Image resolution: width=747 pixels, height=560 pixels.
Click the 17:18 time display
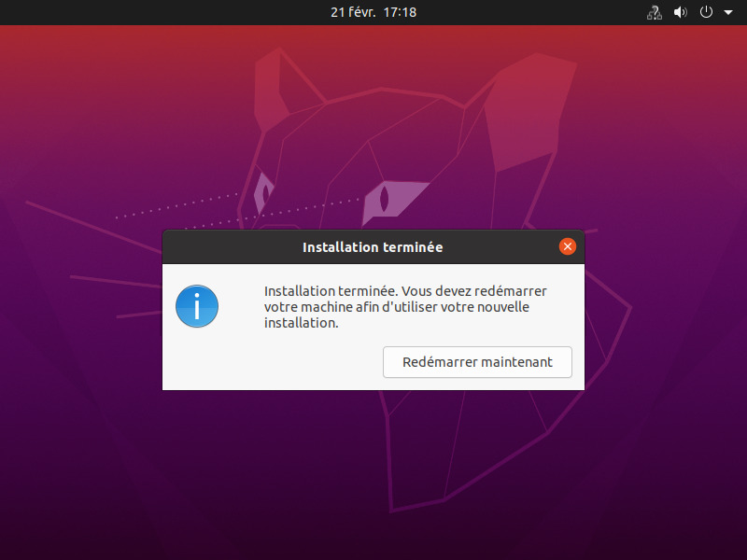point(400,12)
